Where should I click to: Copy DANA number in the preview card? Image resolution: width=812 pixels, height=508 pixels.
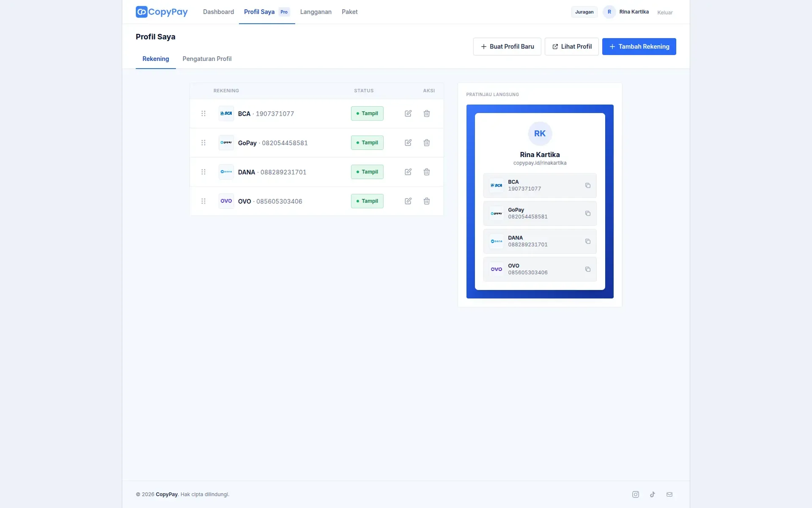pos(588,241)
